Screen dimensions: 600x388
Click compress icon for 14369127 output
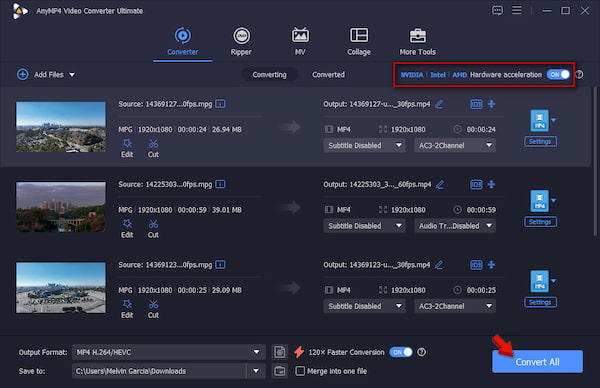pos(492,104)
